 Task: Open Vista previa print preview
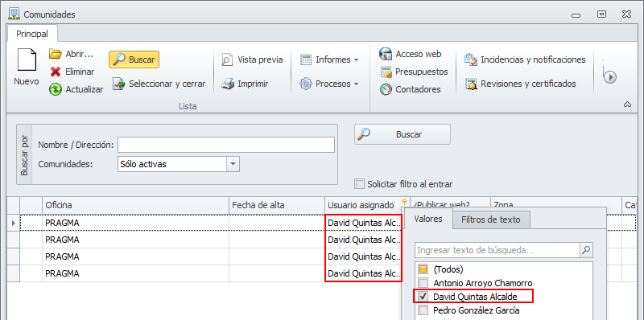coord(252,59)
